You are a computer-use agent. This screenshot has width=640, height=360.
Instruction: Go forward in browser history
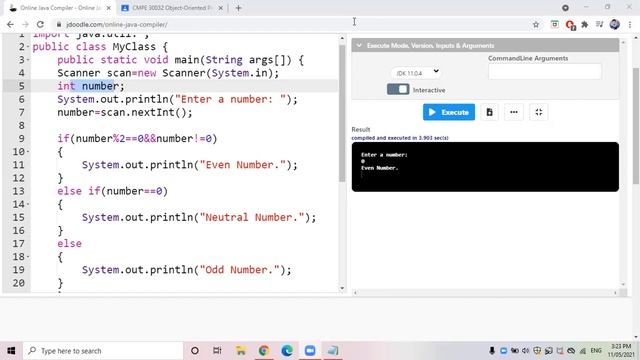(25, 24)
